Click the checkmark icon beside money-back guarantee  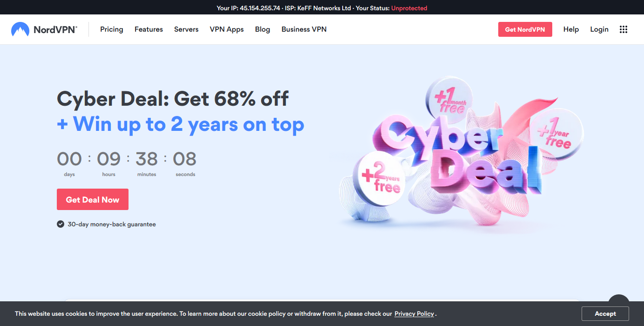pos(61,224)
